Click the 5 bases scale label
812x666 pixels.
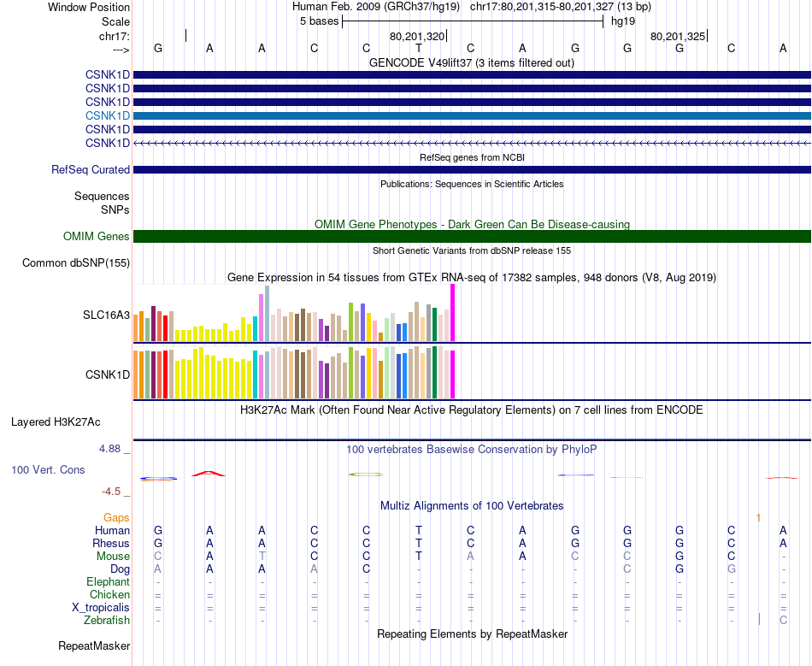tap(319, 21)
